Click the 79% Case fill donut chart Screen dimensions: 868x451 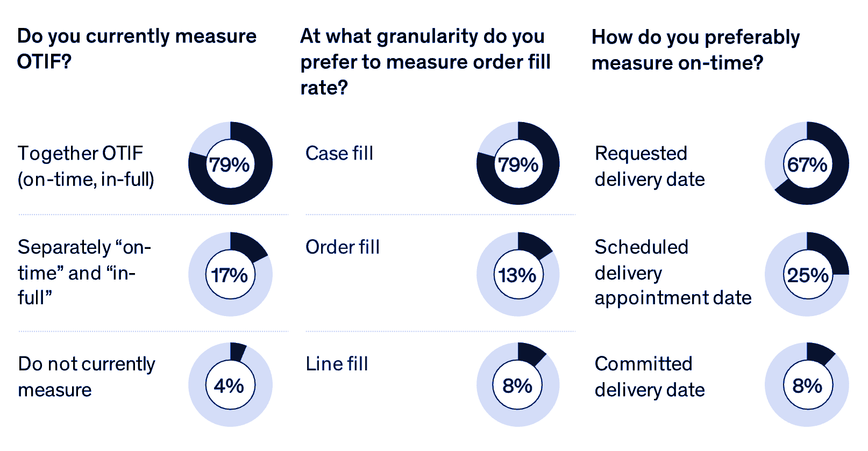tap(518, 163)
